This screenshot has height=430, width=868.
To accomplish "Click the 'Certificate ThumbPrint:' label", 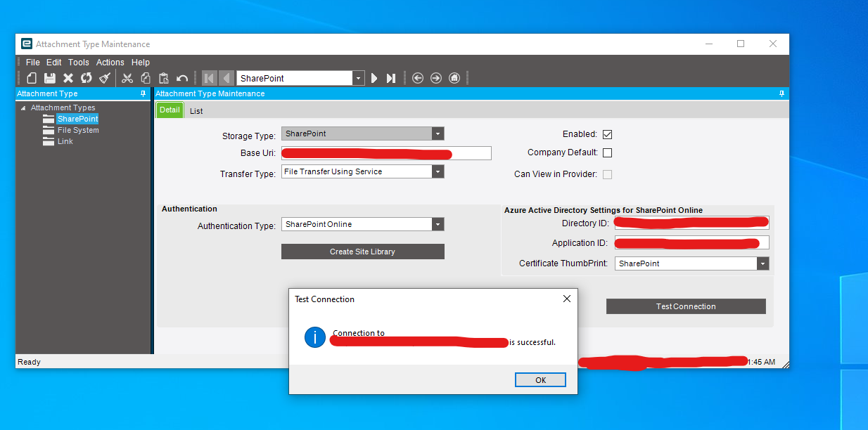I will (565, 263).
